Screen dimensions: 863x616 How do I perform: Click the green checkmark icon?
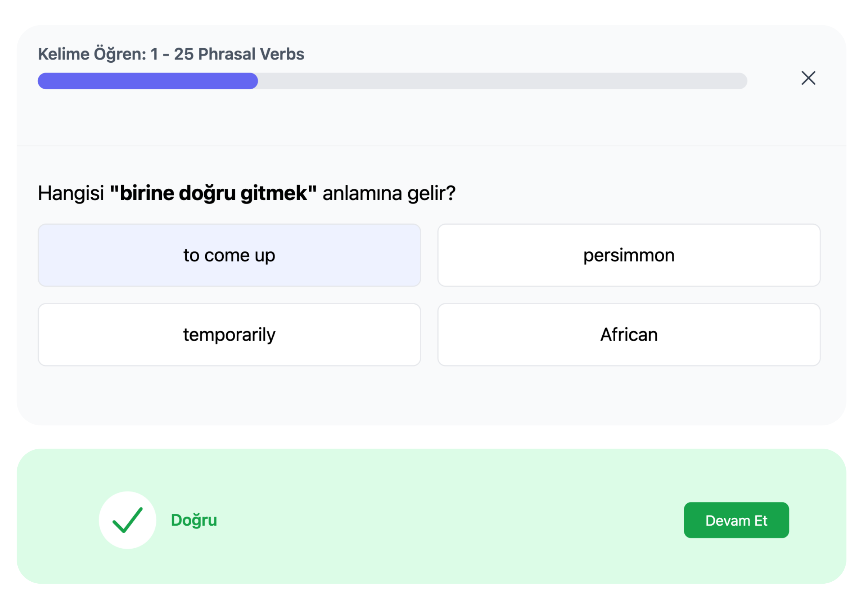(x=127, y=520)
